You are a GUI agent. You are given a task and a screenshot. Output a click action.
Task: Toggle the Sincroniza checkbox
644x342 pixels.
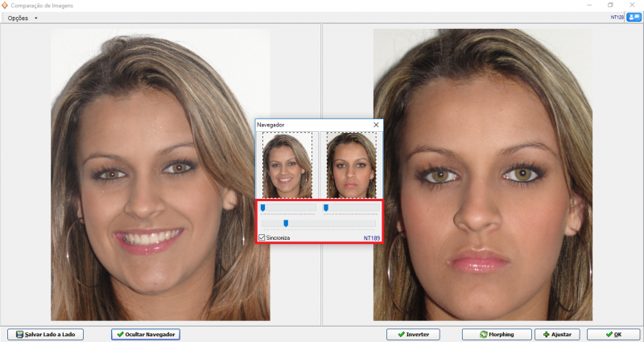pos(262,238)
